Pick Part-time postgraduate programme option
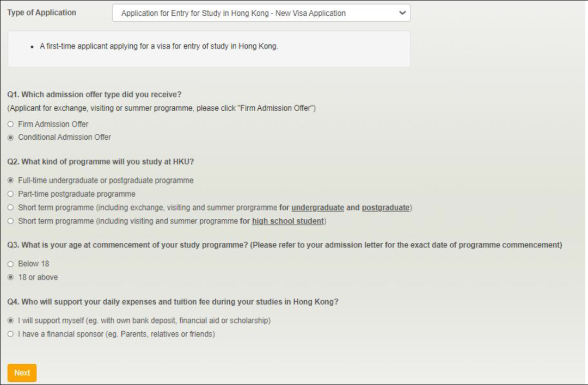 tap(10, 194)
